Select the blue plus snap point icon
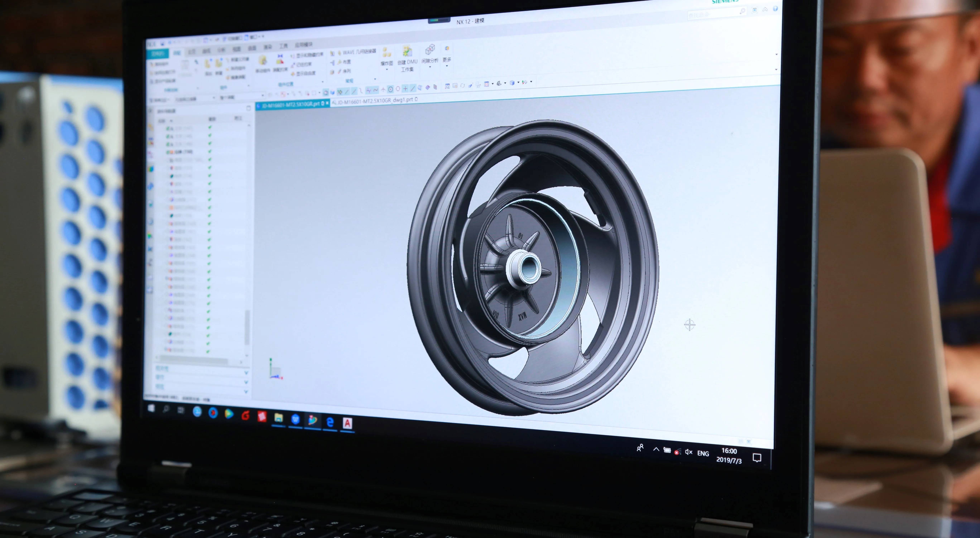Viewport: 980px width, 538px height. click(405, 88)
